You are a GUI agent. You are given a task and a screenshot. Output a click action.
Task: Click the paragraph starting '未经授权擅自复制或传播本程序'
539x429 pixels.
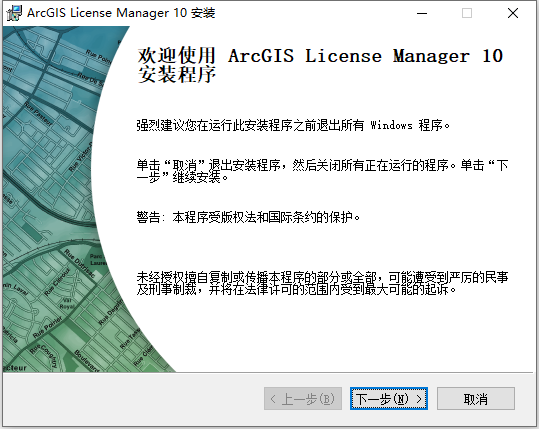322,283
